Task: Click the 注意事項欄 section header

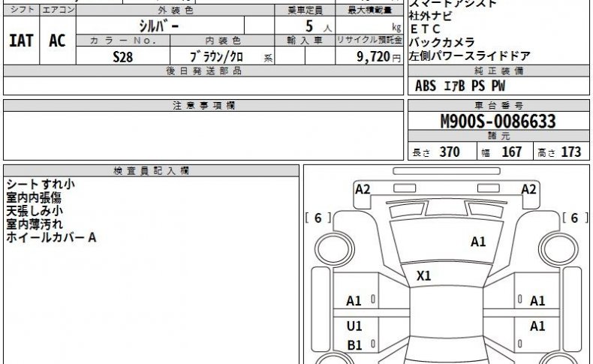Action: 203,106
